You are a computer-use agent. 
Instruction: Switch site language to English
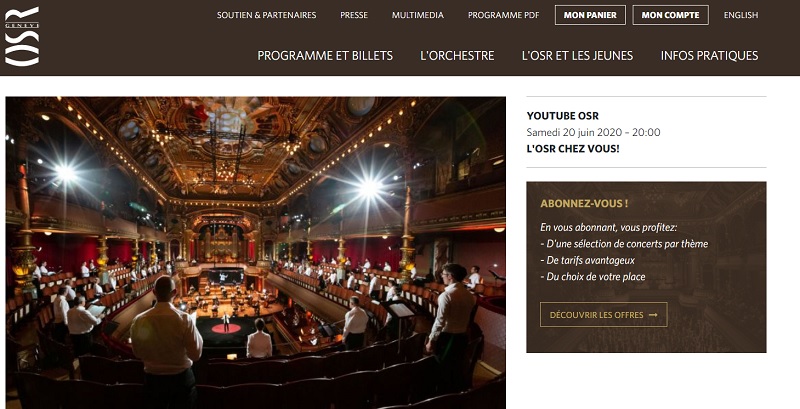tap(741, 15)
